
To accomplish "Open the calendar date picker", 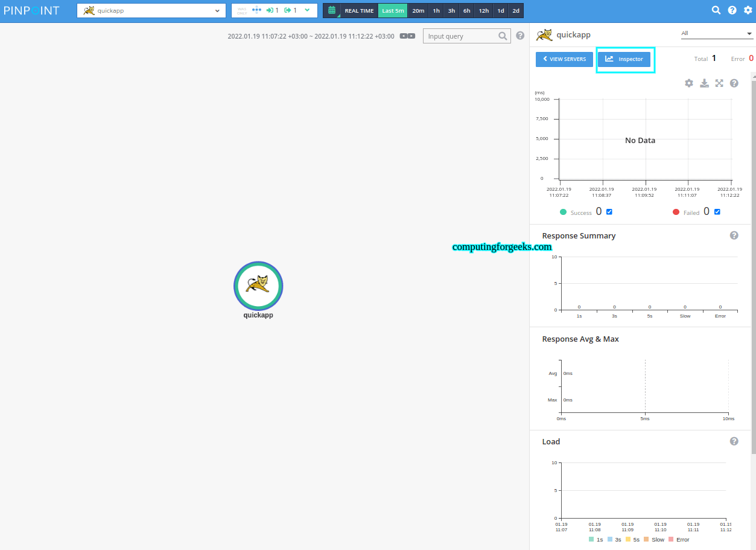I will click(x=331, y=10).
